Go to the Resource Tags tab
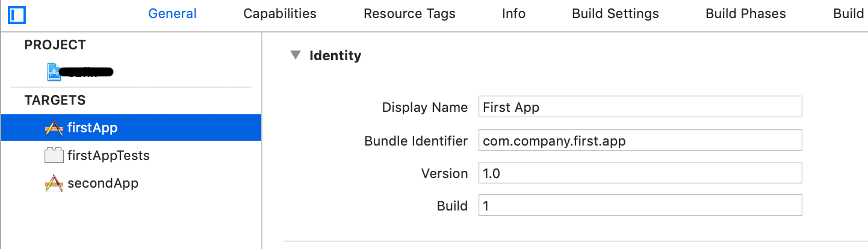868x249 pixels. [x=409, y=13]
